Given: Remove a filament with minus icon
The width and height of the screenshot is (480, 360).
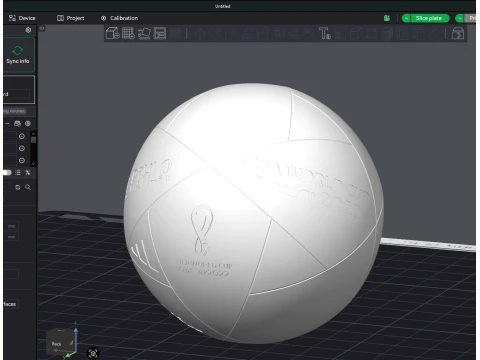Looking at the screenshot, I should pyautogui.click(x=7, y=124).
